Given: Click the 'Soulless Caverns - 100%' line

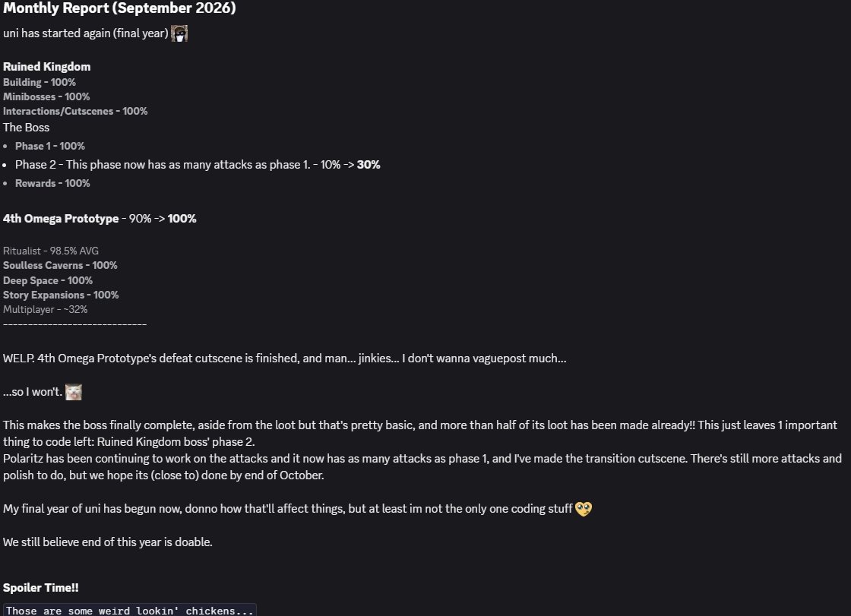Looking at the screenshot, I should (60, 265).
